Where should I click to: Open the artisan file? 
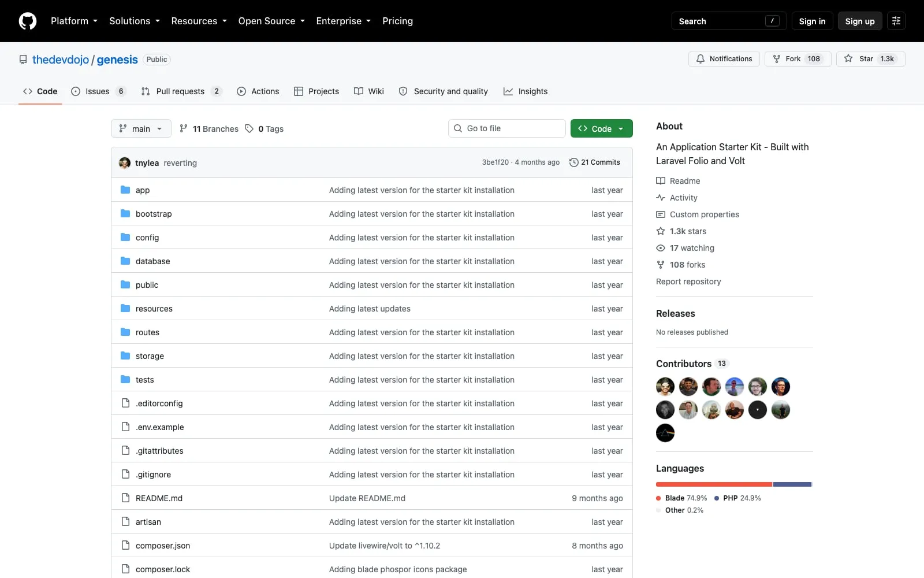148,522
